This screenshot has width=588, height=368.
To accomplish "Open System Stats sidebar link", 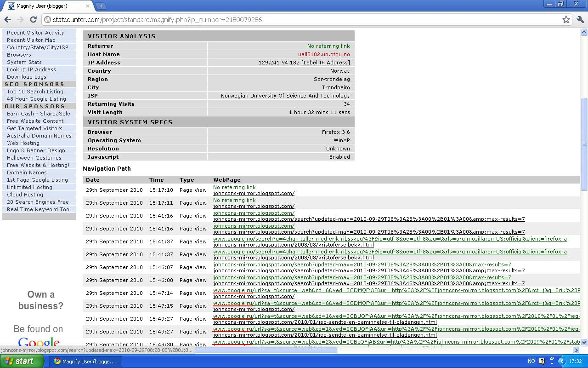I will point(24,62).
